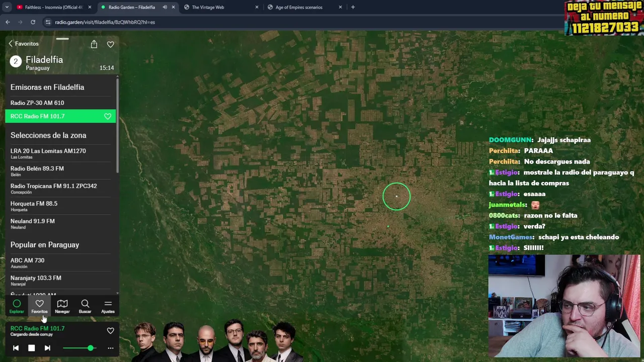Go back to Favoritos list
The height and width of the screenshot is (362, 644).
(24, 44)
